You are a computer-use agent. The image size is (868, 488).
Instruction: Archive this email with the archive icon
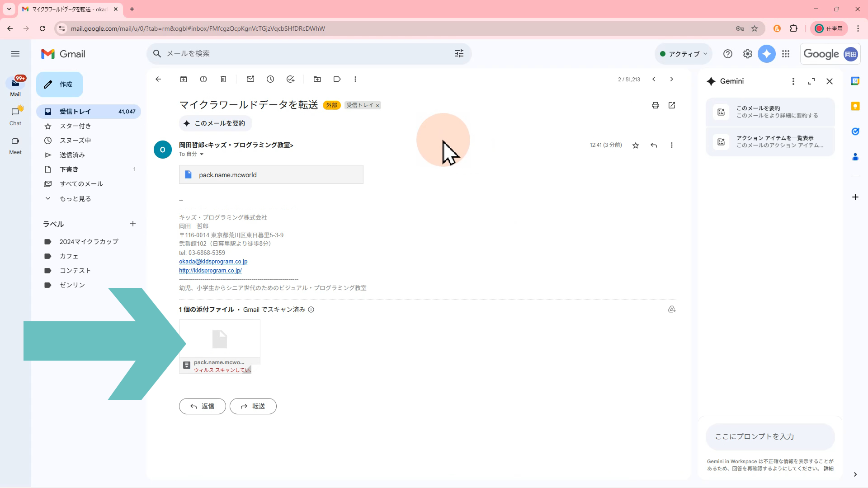click(x=184, y=79)
